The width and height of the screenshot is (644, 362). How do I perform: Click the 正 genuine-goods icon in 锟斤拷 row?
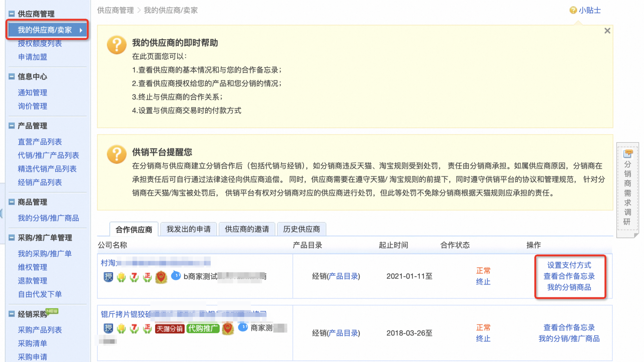pos(147,328)
